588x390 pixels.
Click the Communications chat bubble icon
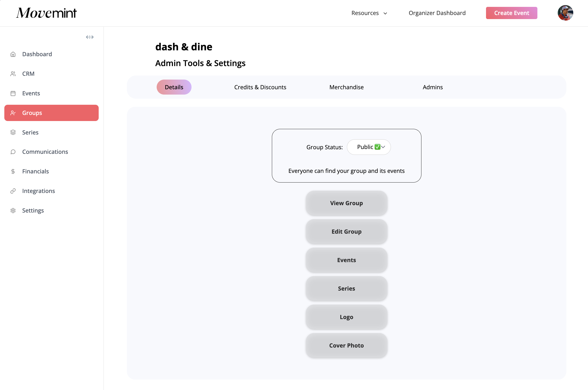coord(13,152)
